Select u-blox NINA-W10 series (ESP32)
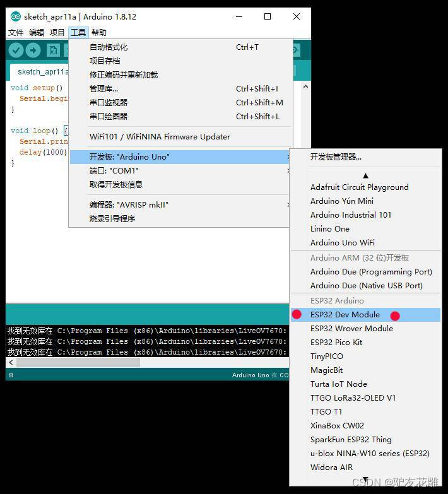 pos(365,453)
